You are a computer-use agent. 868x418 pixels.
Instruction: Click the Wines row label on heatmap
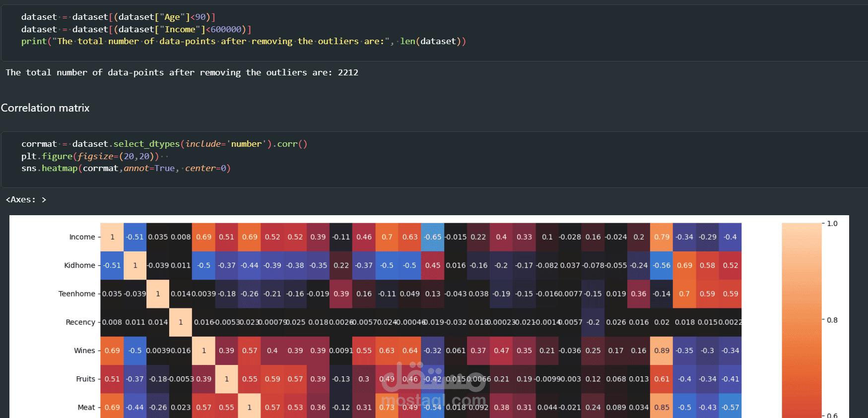click(84, 351)
